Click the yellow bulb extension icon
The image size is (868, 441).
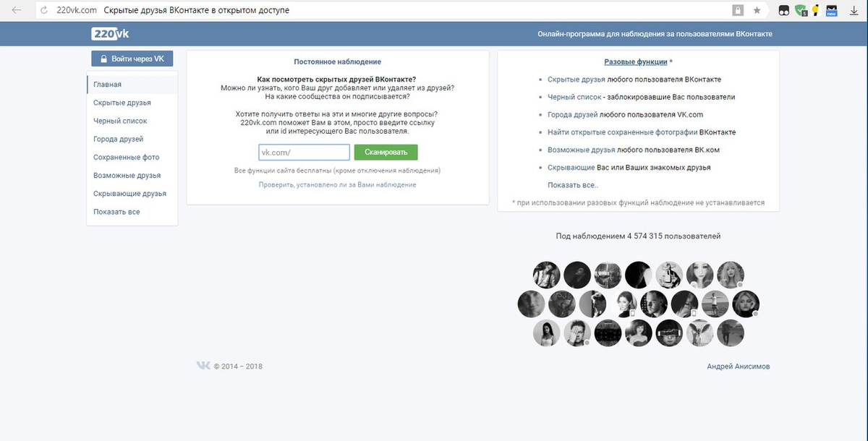pos(816,10)
